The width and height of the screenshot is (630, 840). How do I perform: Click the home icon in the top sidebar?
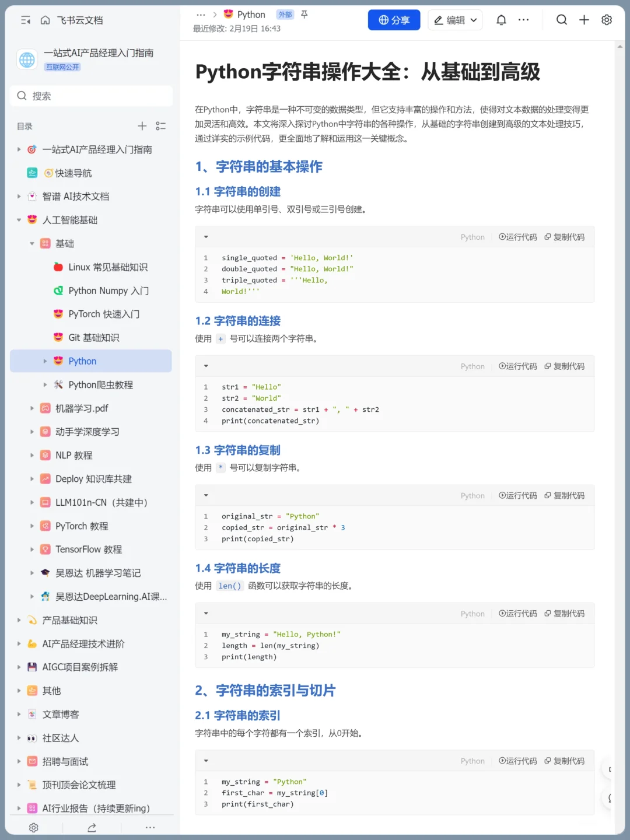coord(45,20)
